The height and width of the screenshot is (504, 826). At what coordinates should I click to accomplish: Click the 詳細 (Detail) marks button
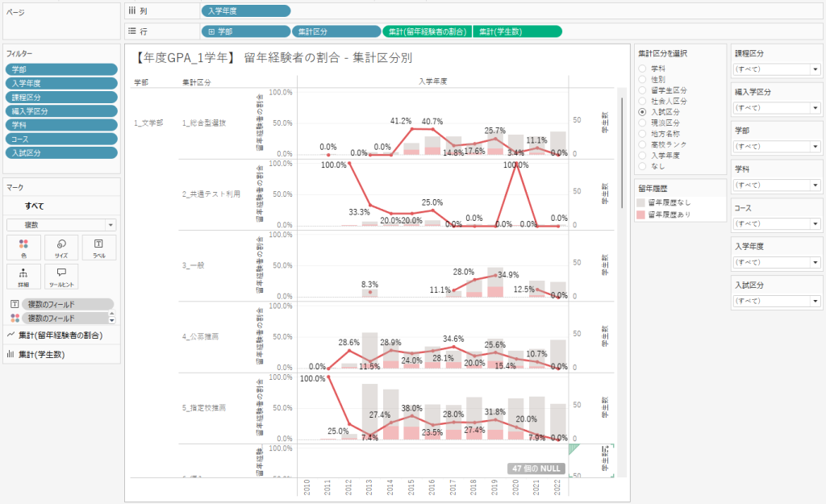[23, 276]
